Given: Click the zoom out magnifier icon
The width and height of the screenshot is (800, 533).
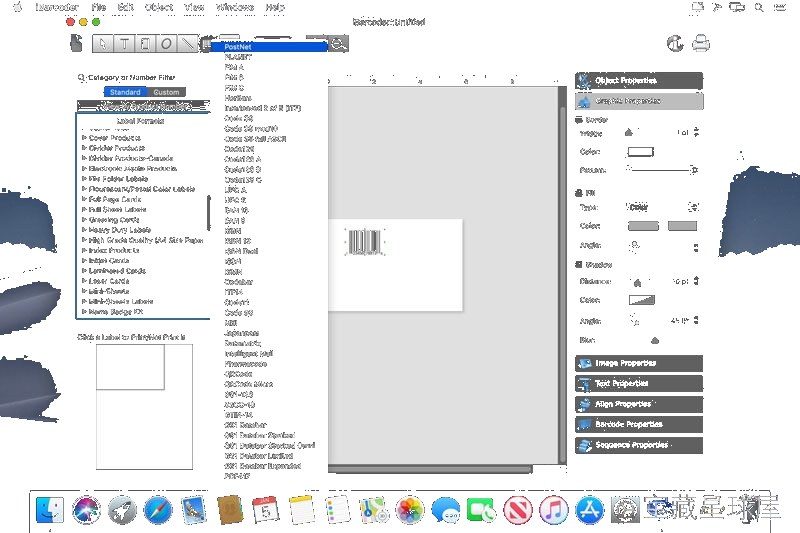Looking at the screenshot, I should 338,44.
